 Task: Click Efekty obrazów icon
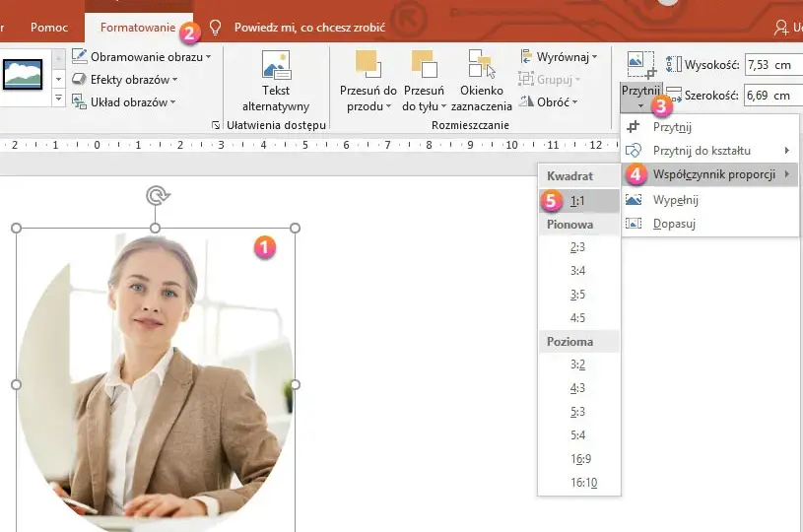[x=79, y=79]
